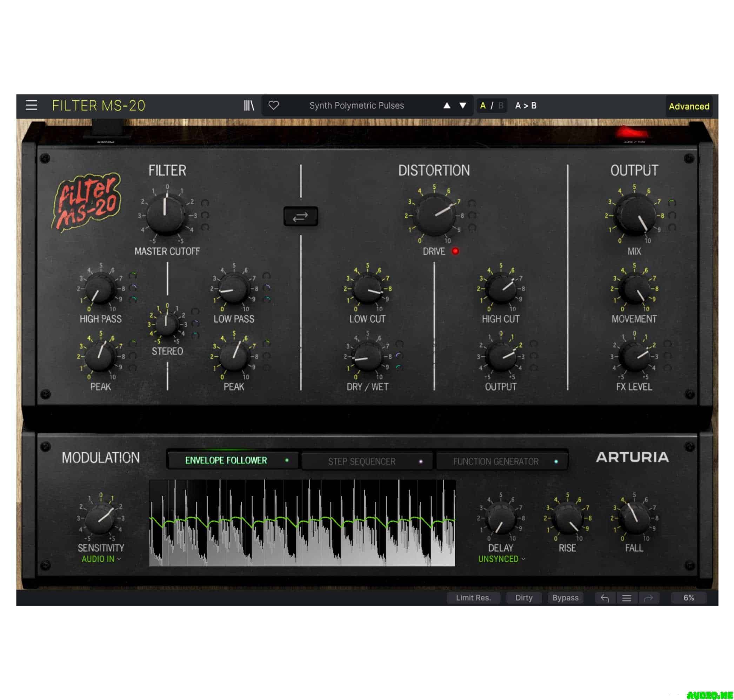Screen dimensions: 734x700
Task: Click the Low Pass knob
Action: [x=234, y=288]
